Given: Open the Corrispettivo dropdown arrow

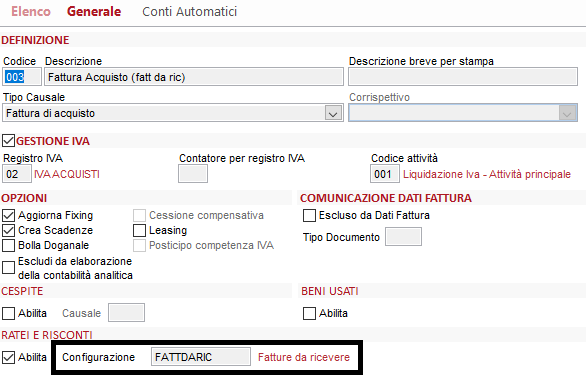Looking at the screenshot, I should pos(567,113).
